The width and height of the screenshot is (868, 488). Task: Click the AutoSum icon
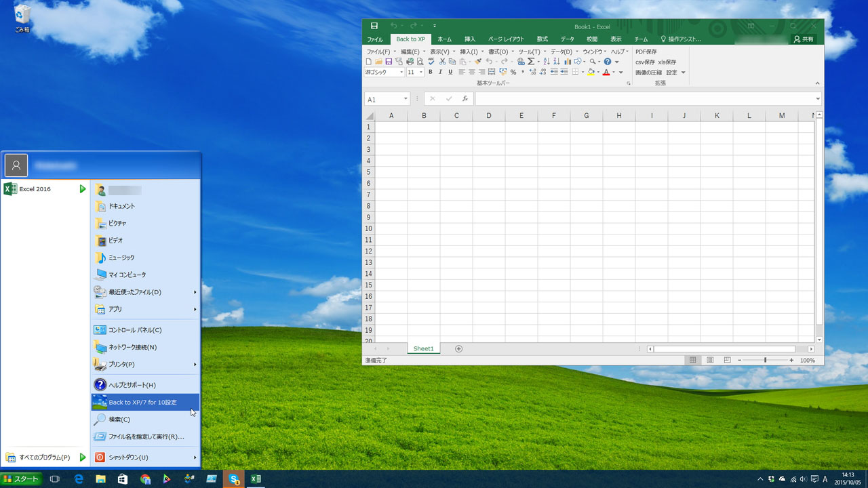point(530,62)
